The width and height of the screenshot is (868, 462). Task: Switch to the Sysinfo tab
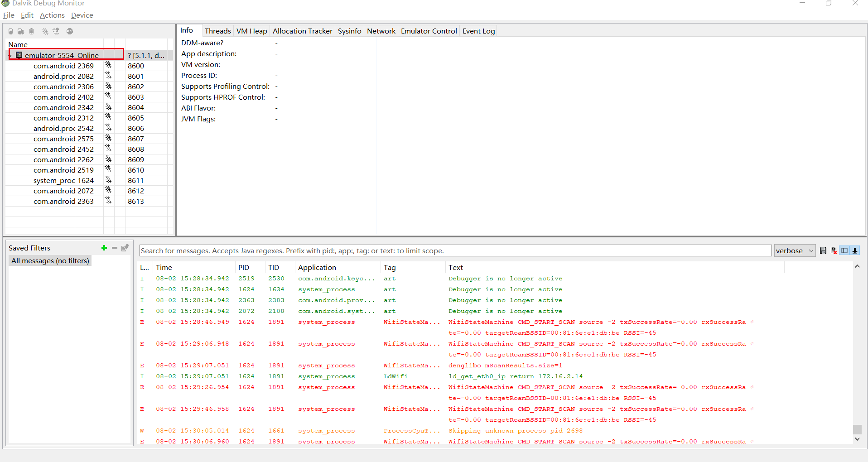pos(350,31)
